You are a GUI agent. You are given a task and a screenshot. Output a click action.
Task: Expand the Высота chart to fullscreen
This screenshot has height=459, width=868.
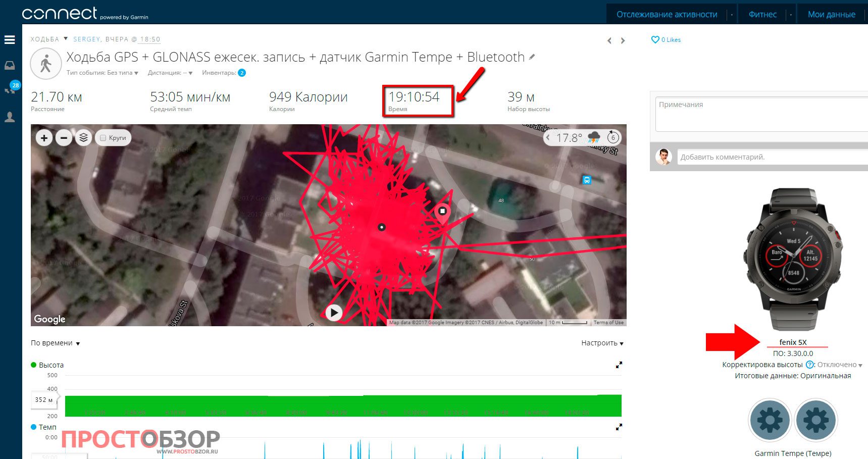[x=619, y=365]
